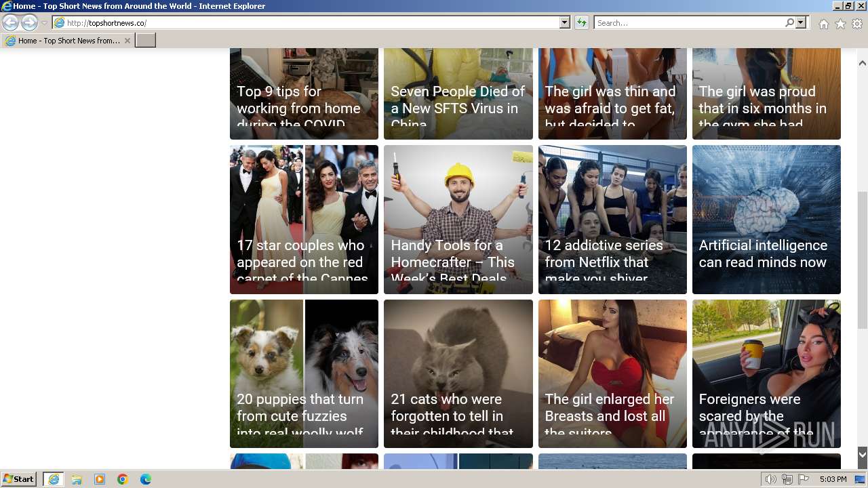
Task: Open the Tools gear icon
Action: [857, 24]
